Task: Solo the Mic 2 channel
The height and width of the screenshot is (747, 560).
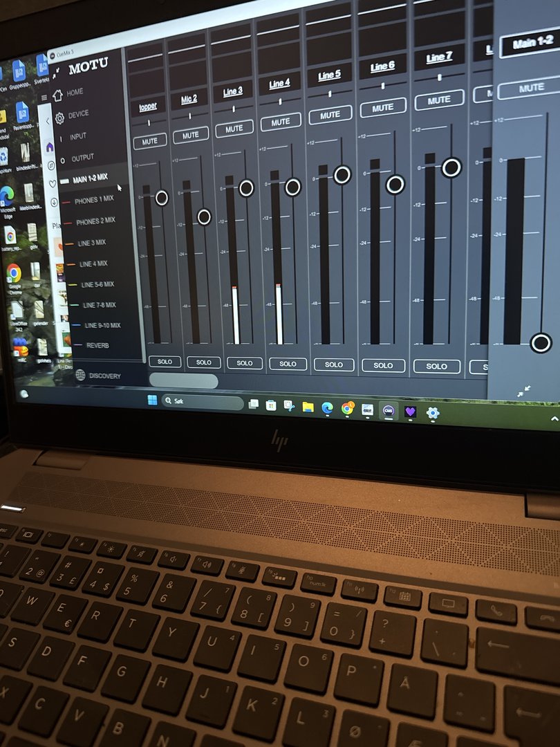Action: click(x=204, y=362)
